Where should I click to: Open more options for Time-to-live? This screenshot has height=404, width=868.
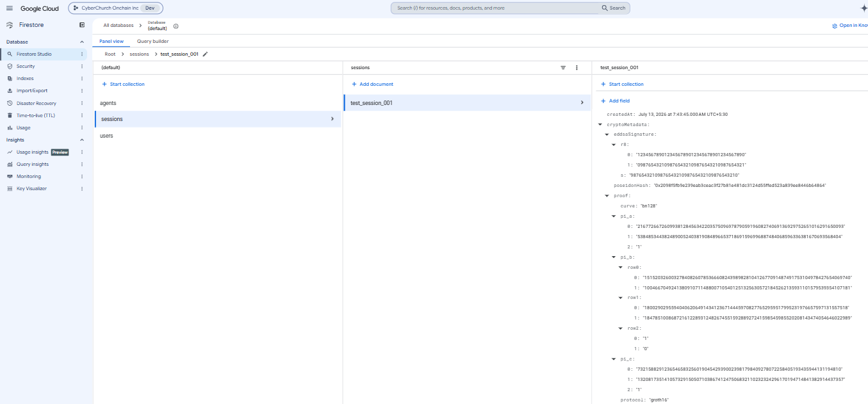(82, 115)
